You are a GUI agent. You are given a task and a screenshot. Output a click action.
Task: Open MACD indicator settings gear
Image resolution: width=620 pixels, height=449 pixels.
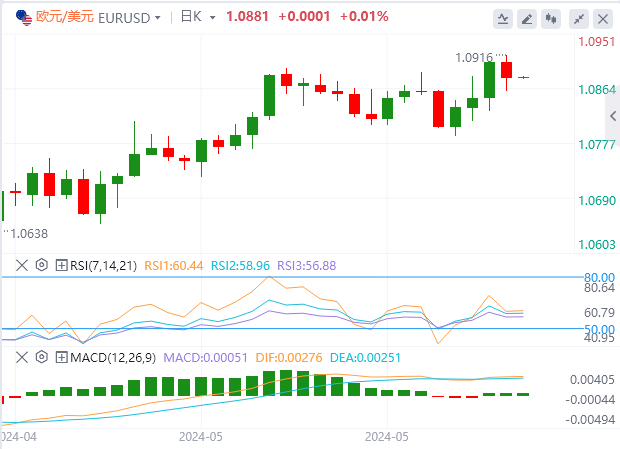click(x=42, y=357)
